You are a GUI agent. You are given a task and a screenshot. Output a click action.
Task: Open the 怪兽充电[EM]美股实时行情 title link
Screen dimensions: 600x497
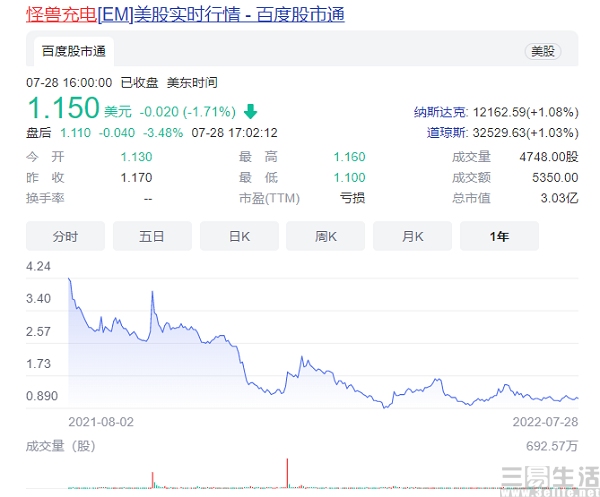185,15
